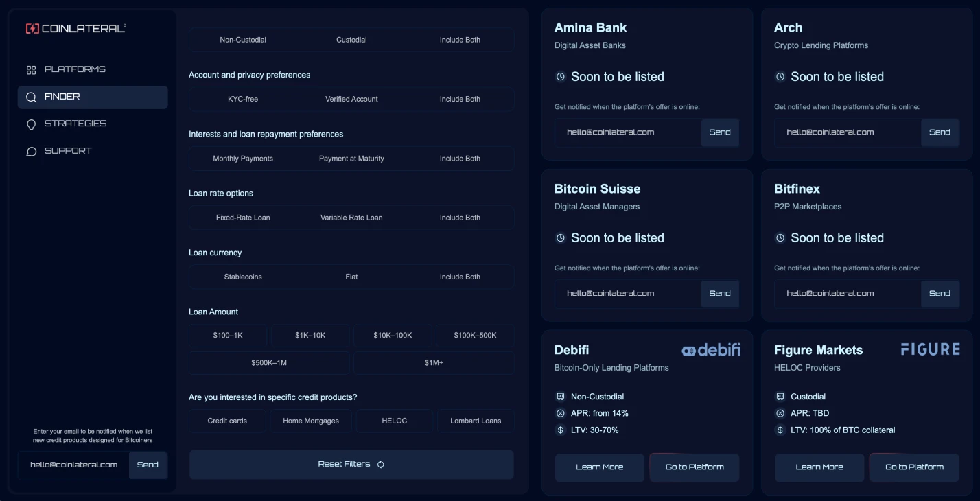This screenshot has width=980, height=501.
Task: Pick the $100–1K loan amount
Action: click(x=228, y=336)
